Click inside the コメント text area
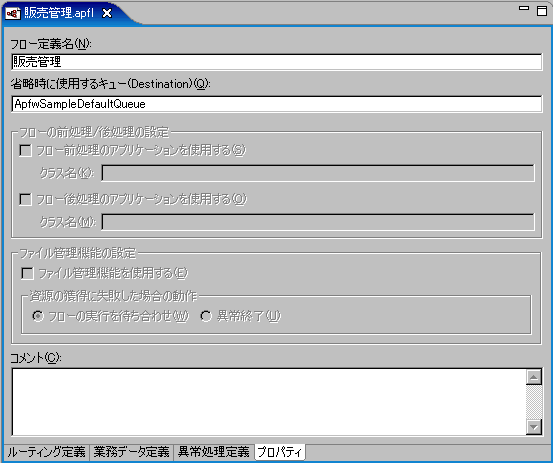Image resolution: width=553 pixels, height=463 pixels. coord(269,402)
